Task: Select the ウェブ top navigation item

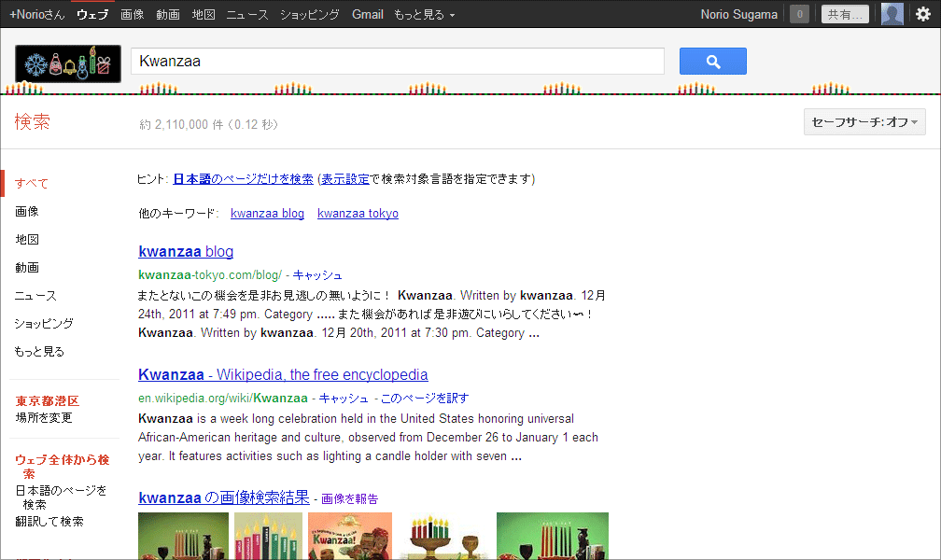Action: point(92,14)
